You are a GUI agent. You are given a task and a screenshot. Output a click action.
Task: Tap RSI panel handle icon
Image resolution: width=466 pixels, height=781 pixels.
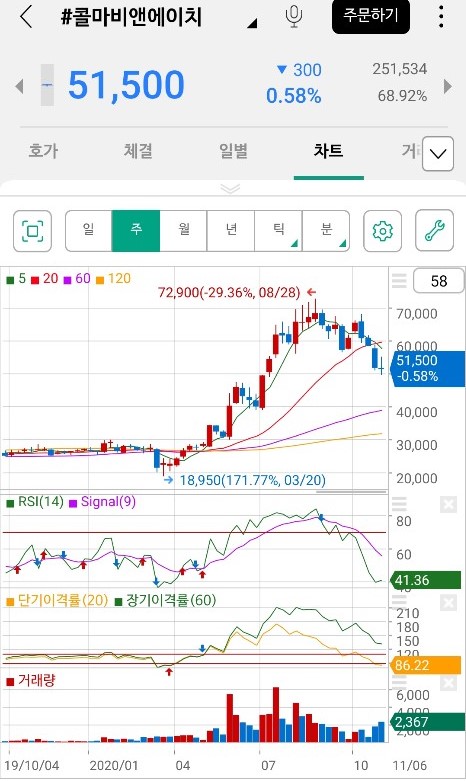[x=399, y=505]
